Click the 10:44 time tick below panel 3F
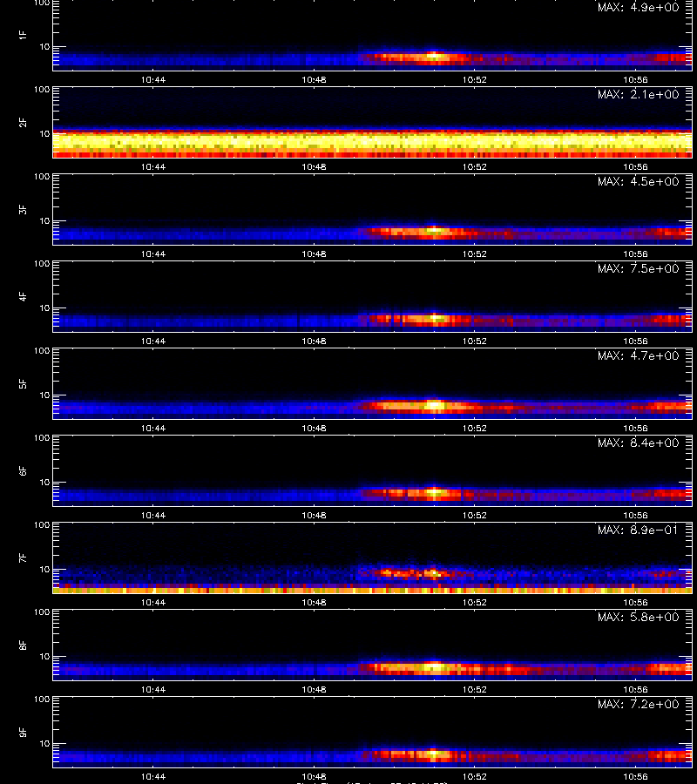697x784 pixels. point(153,254)
